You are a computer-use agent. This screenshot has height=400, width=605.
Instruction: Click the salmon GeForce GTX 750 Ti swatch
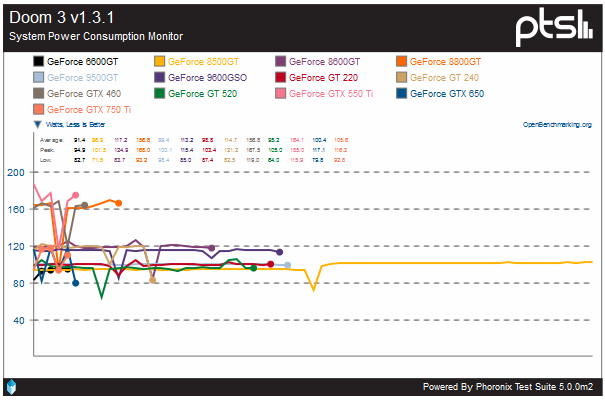click(38, 110)
